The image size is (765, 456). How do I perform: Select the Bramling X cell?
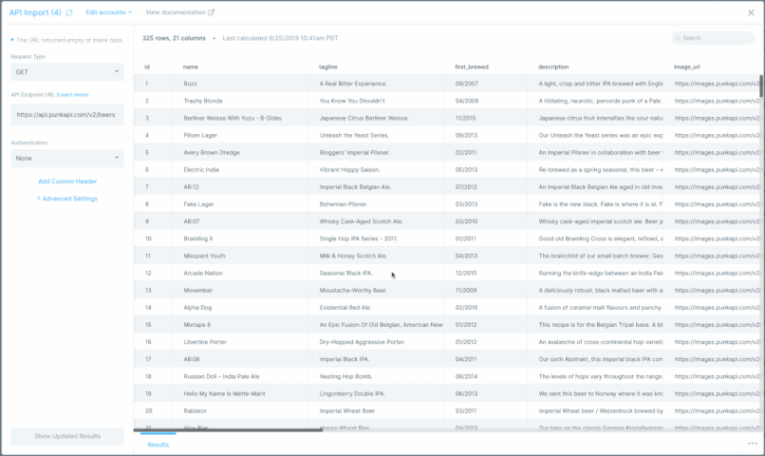click(x=240, y=238)
